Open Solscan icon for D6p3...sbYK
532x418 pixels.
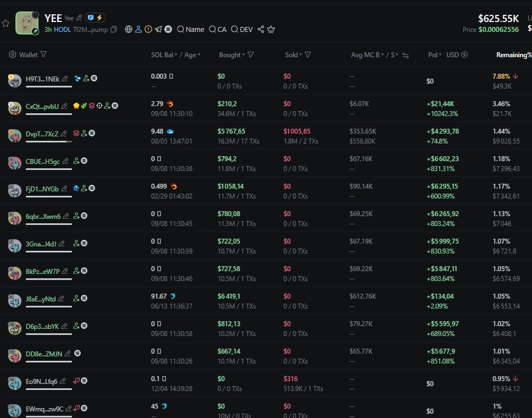click(84, 326)
